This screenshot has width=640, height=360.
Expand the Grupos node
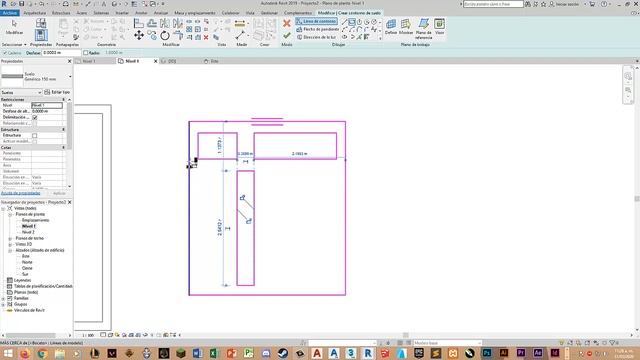[x=3, y=304]
